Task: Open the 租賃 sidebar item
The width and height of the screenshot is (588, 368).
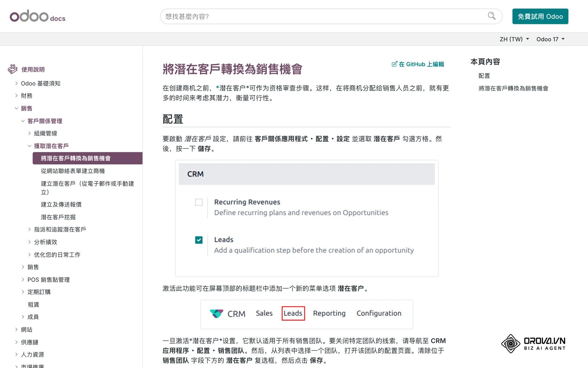Action: 33,304
